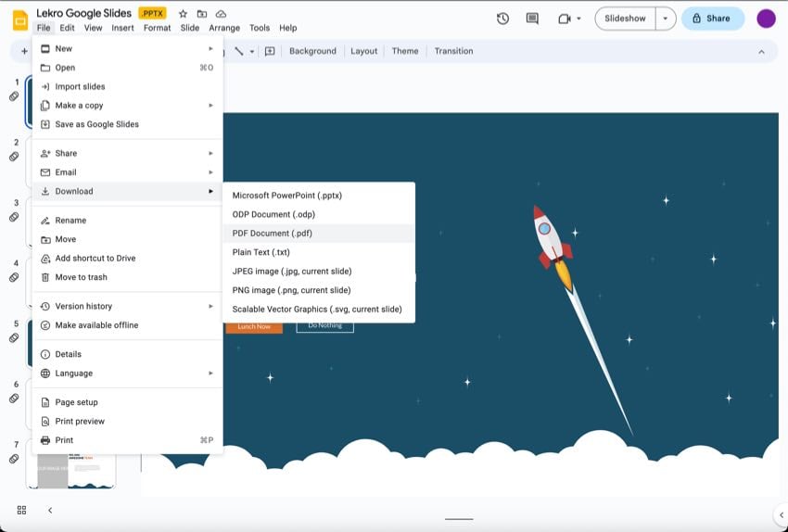
Task: Click the Background toolbar button
Action: tap(312, 51)
